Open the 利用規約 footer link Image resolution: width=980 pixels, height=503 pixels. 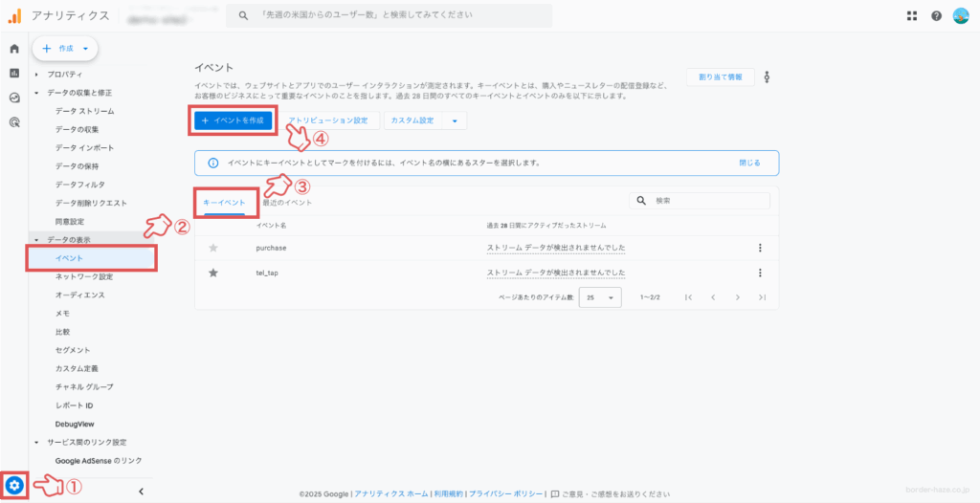[x=449, y=493]
